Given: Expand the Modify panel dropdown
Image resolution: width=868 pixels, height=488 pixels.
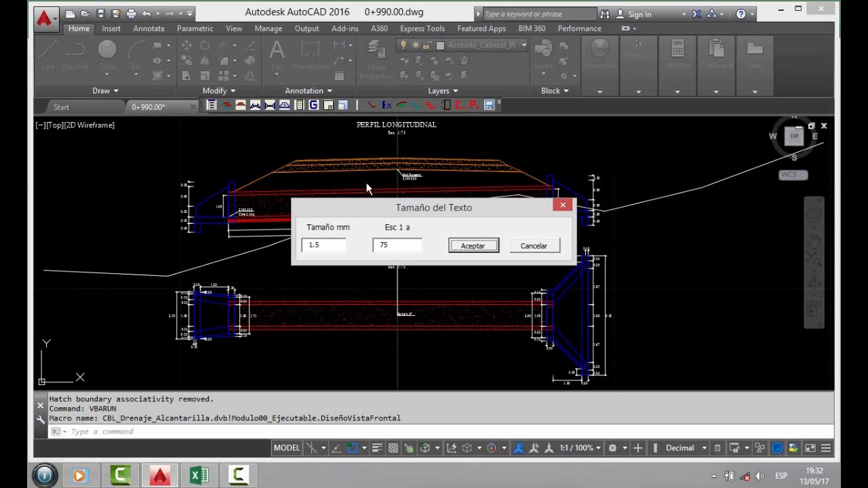Looking at the screenshot, I should [x=219, y=91].
